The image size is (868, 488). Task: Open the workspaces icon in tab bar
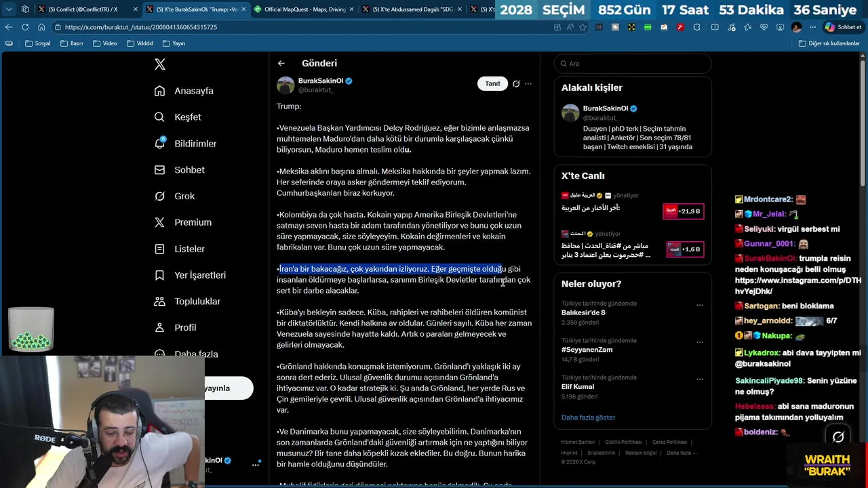pos(25,9)
